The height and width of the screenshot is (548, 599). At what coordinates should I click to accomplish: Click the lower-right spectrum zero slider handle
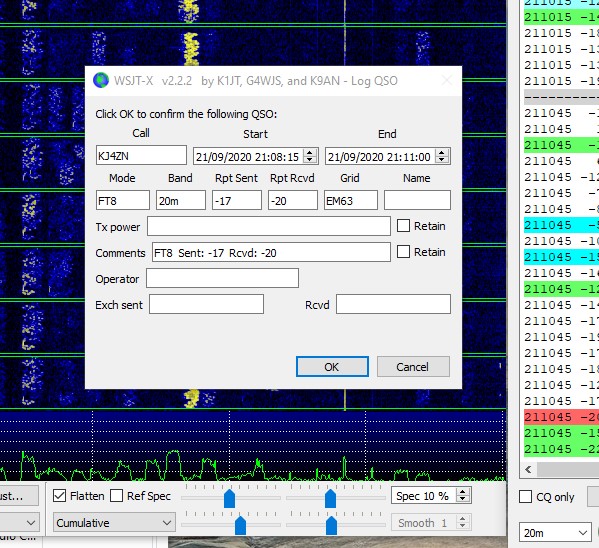331,525
